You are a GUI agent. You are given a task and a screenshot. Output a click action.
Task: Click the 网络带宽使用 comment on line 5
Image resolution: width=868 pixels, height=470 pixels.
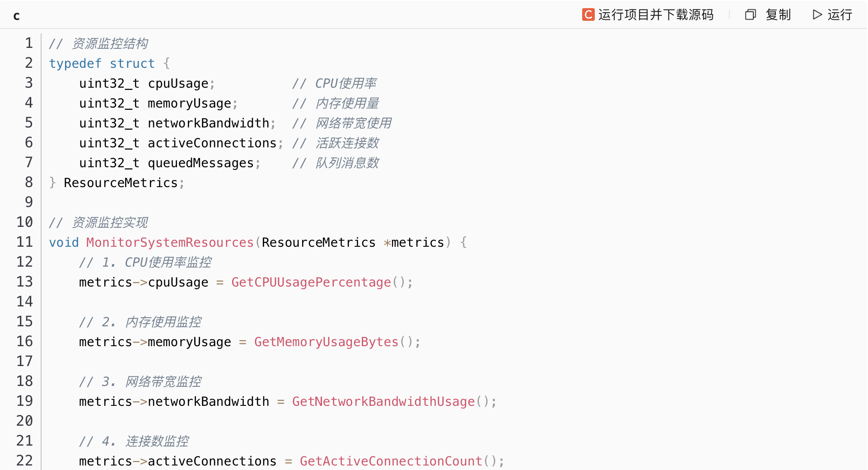click(x=353, y=123)
